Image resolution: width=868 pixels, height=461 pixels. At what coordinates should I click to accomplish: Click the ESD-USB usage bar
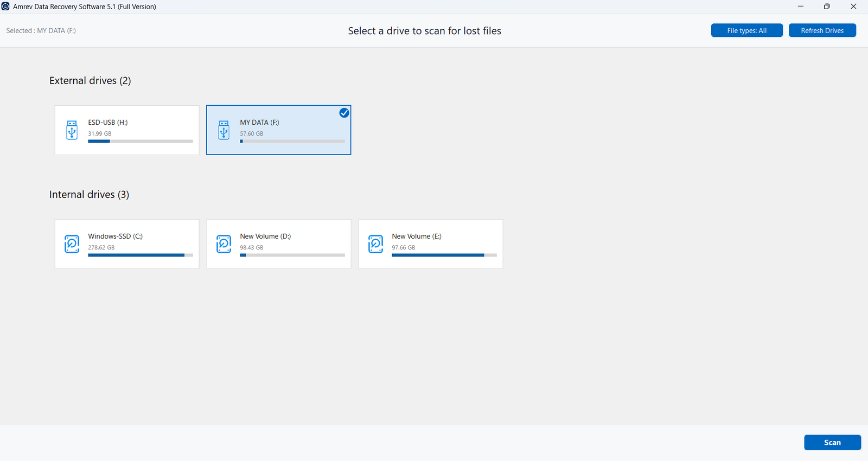pos(141,141)
